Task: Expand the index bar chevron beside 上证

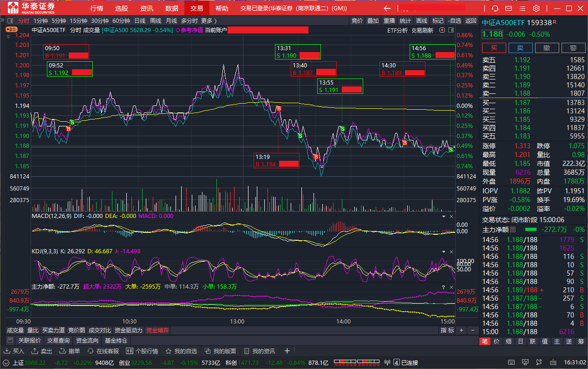Action: click(6, 362)
